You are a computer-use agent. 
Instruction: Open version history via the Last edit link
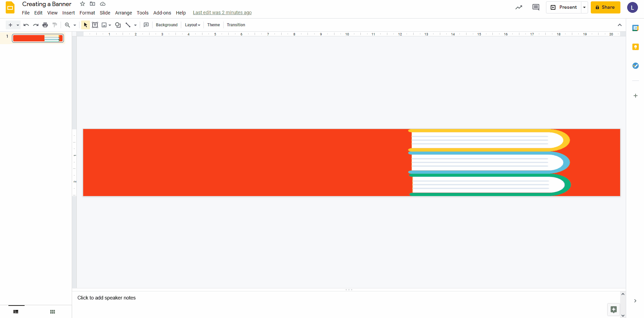(222, 12)
